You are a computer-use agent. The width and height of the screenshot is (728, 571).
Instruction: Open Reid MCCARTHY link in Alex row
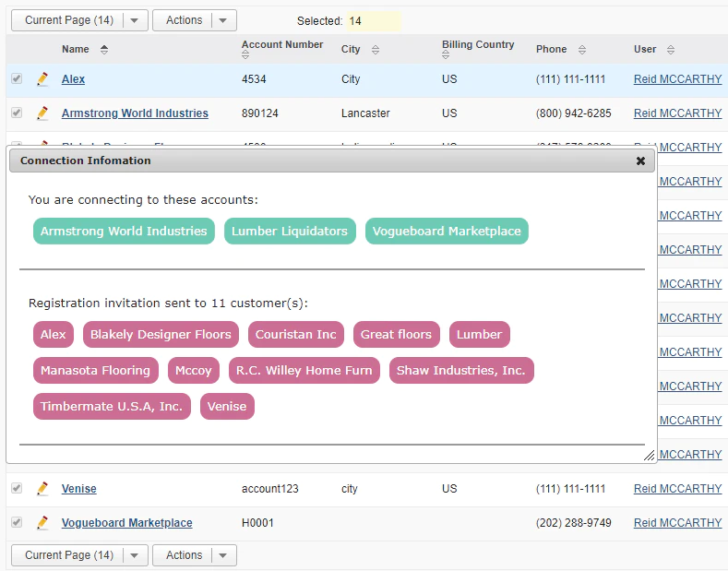coord(677,79)
